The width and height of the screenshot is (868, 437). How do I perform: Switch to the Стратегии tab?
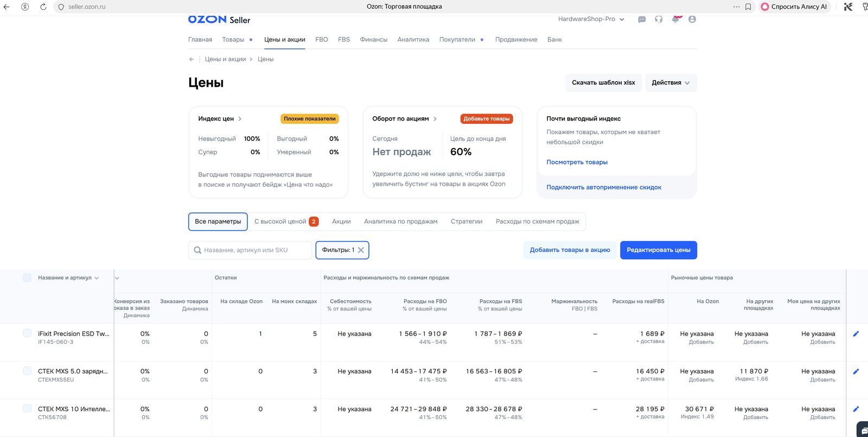467,221
